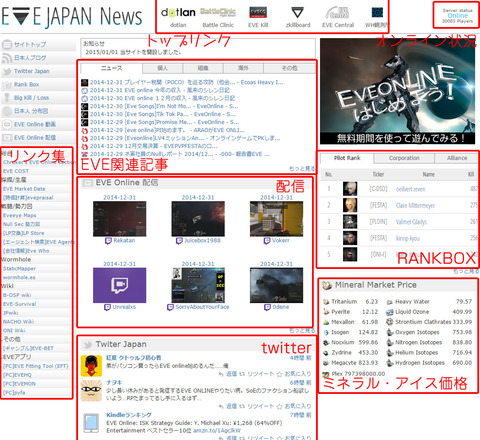Click もっと見る under news articles
480x440 pixels.
click(x=302, y=169)
